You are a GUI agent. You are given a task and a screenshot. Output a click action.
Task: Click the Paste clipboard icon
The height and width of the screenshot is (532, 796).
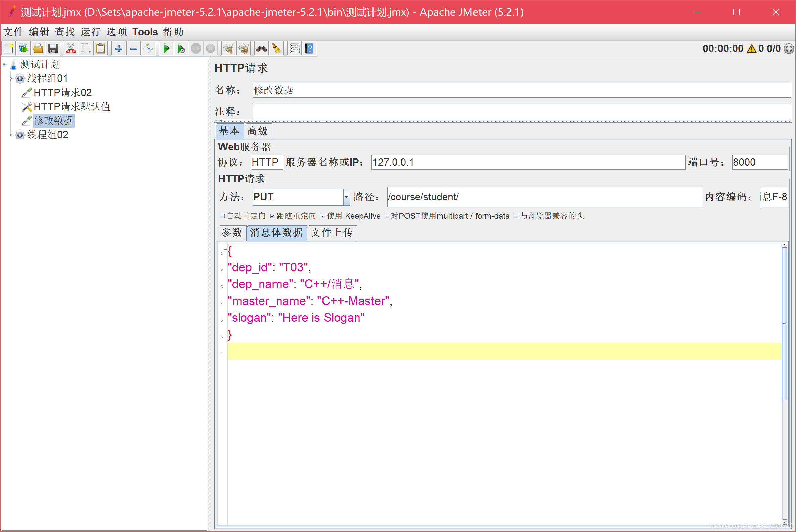pyautogui.click(x=101, y=49)
